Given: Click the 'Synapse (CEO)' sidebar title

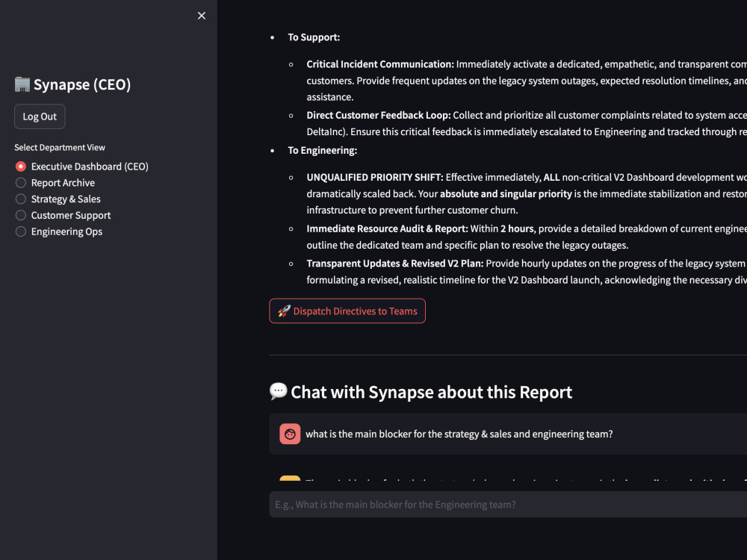Looking at the screenshot, I should [82, 84].
